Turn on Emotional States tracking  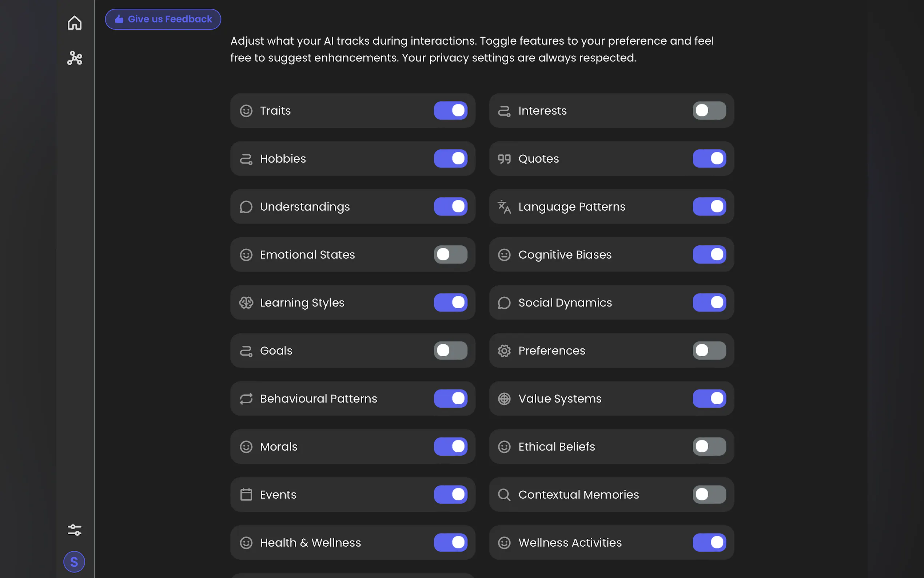click(450, 254)
